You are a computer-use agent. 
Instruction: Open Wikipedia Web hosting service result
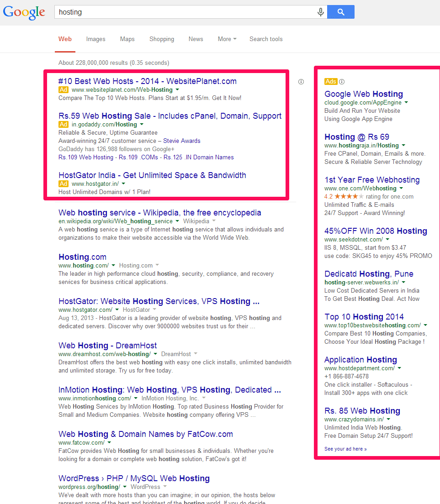click(160, 213)
